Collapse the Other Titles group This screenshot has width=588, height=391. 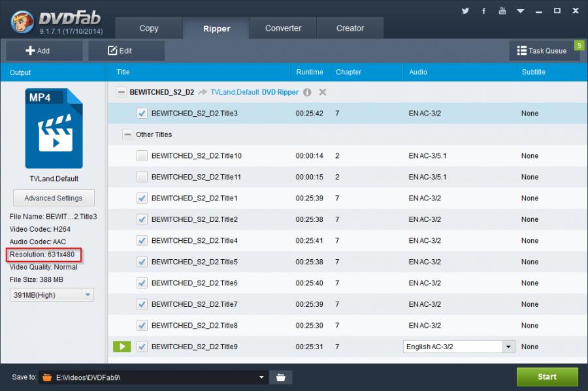point(127,134)
